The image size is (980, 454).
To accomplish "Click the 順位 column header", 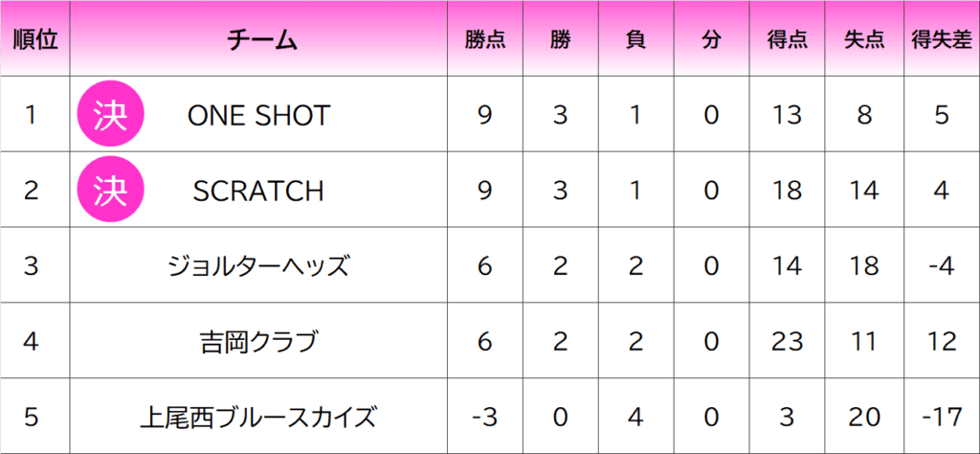I will (35, 38).
